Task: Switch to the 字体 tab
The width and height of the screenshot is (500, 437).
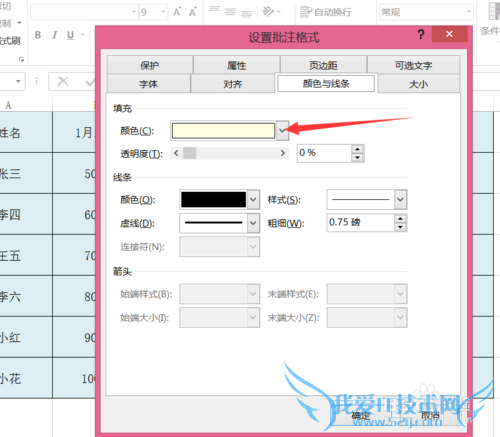Action: 148,84
